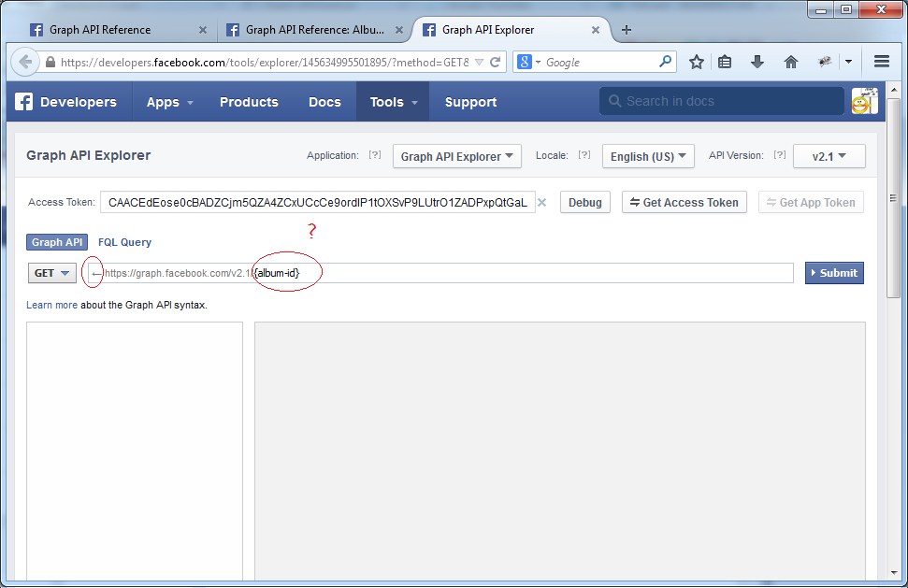Click the Locale help [?] link
Viewport: 908px width, 588px height.
click(x=584, y=155)
